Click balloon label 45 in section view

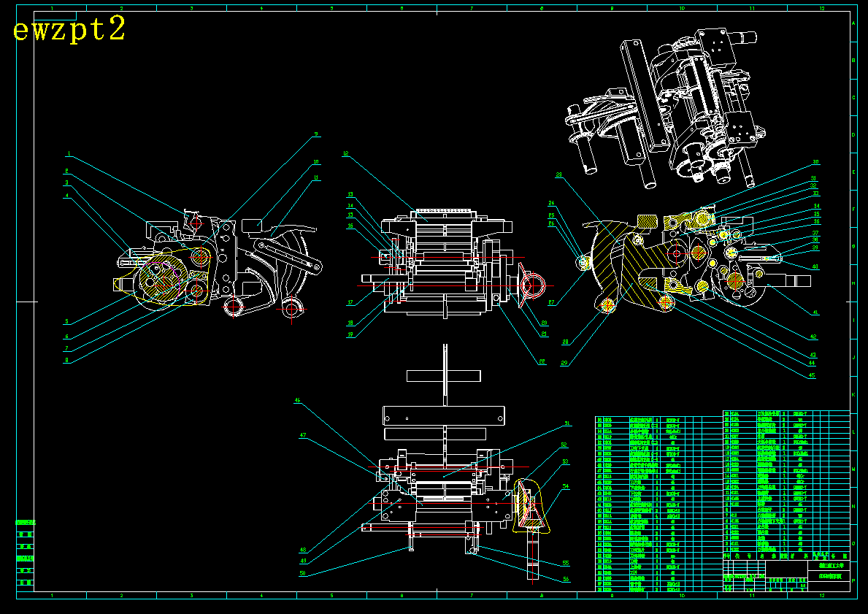812,376
